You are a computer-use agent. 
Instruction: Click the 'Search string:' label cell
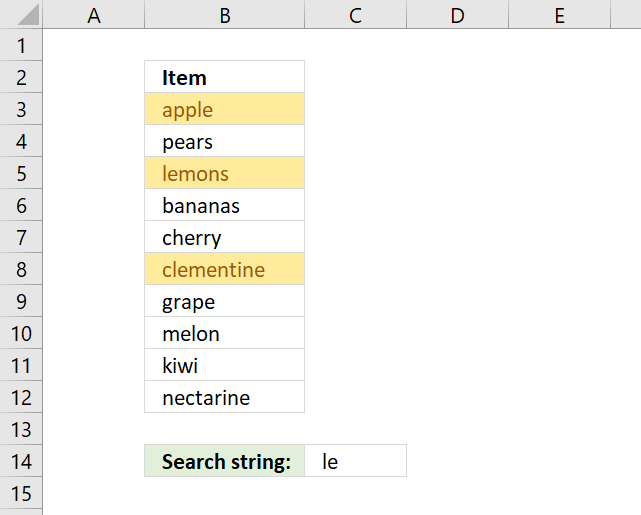(x=224, y=461)
